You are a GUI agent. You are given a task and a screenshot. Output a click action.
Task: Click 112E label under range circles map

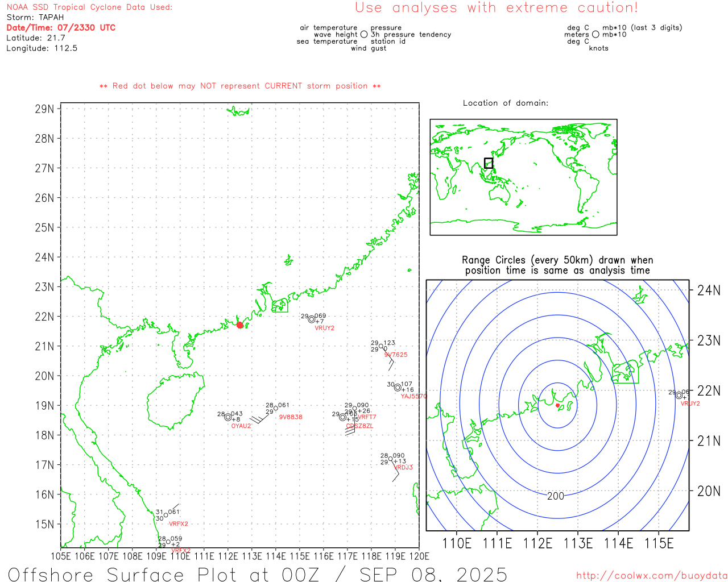point(537,543)
